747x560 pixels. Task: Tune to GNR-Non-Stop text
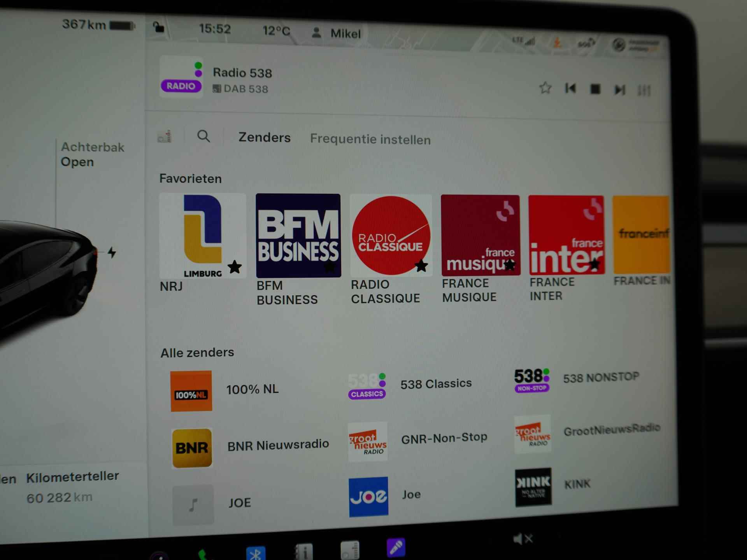444,438
